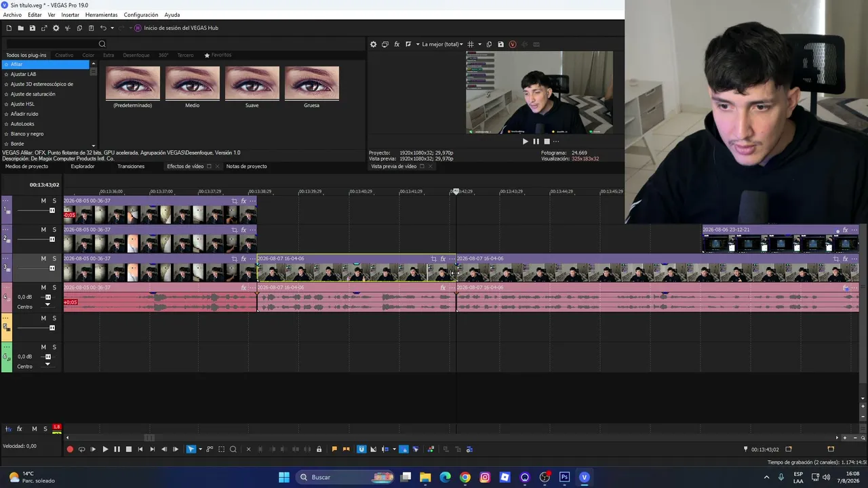The width and height of the screenshot is (868, 488).
Task: Filter plug-ins by Desenfoque category
Action: point(136,55)
